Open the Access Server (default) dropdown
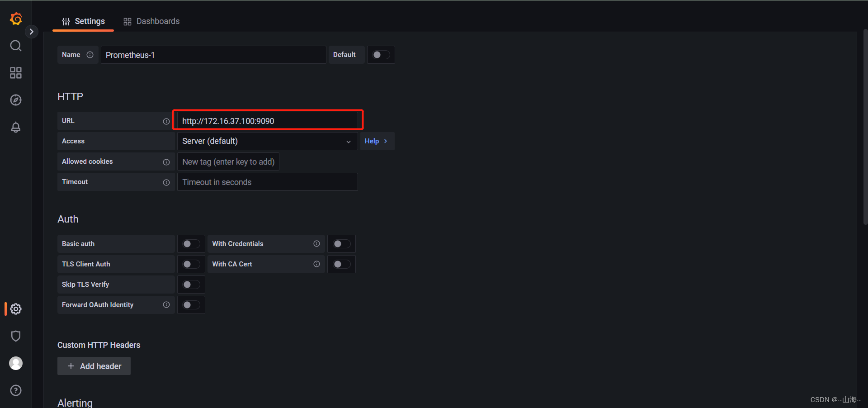The image size is (868, 408). coord(268,141)
